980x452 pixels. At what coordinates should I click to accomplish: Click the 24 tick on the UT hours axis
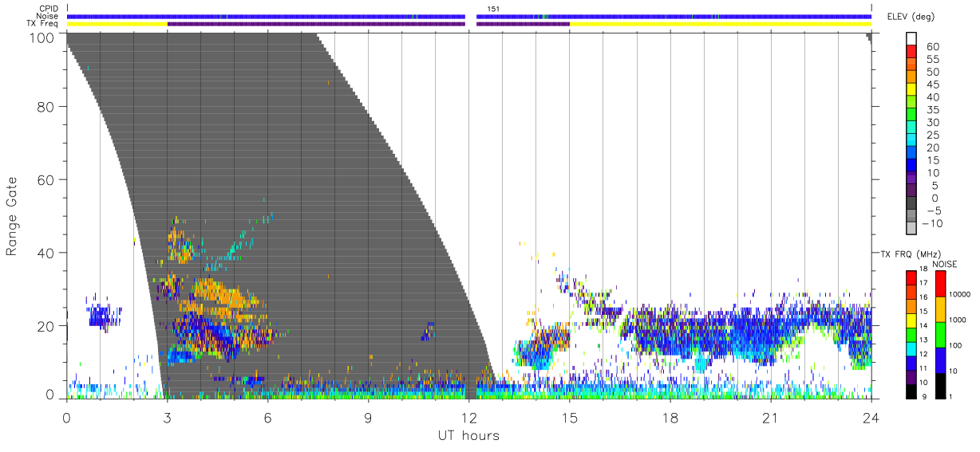(871, 416)
